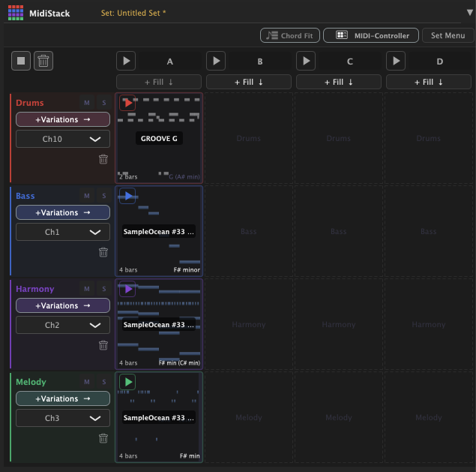Solo the Bass track
This screenshot has height=472, width=476.
click(x=104, y=196)
